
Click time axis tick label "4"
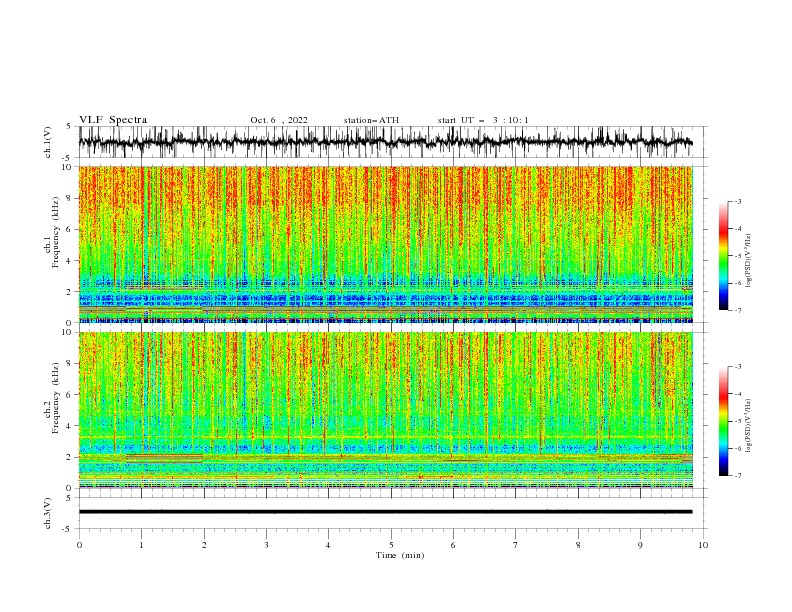[x=328, y=545]
